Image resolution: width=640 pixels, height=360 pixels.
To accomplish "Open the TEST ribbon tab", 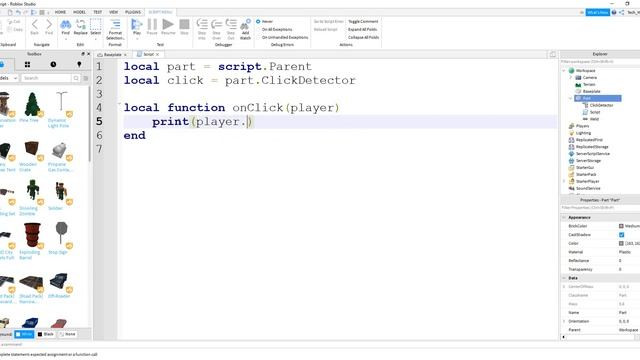I will click(98, 12).
